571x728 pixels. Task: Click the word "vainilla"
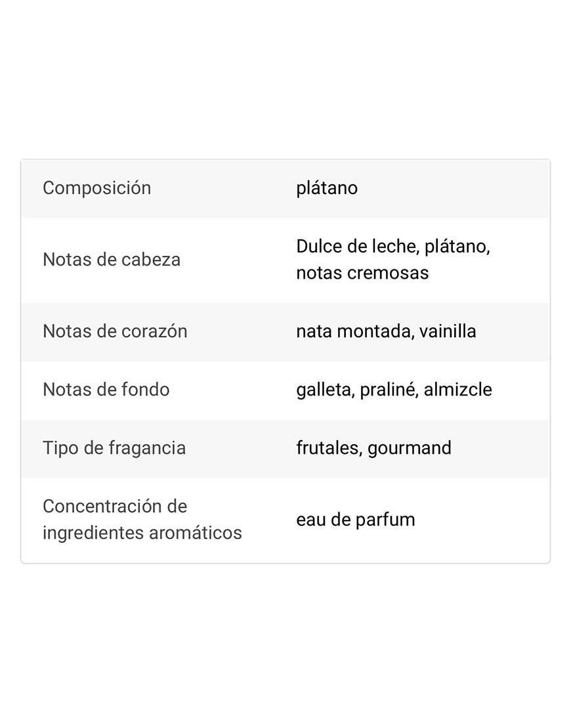(x=448, y=331)
